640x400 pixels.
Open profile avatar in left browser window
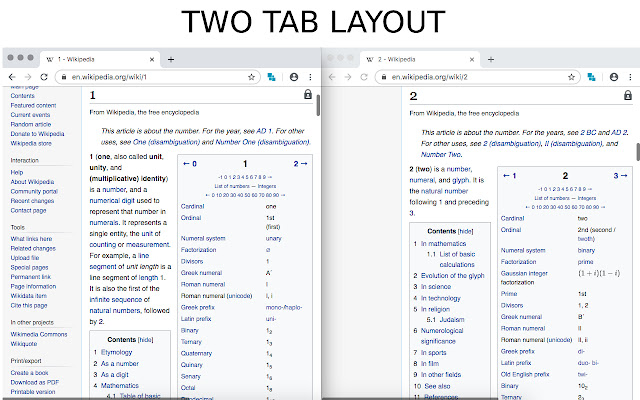(x=294, y=77)
